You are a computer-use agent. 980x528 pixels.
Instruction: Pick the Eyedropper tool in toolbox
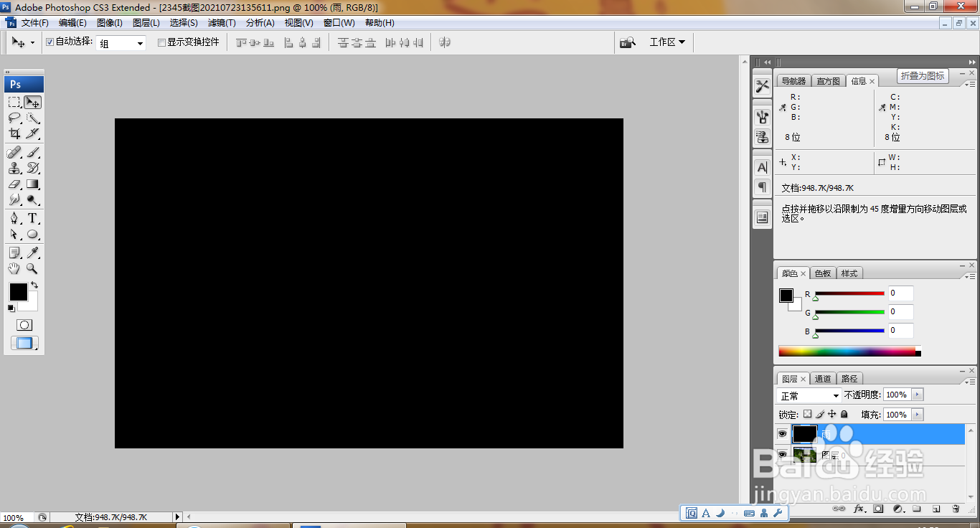tap(32, 253)
